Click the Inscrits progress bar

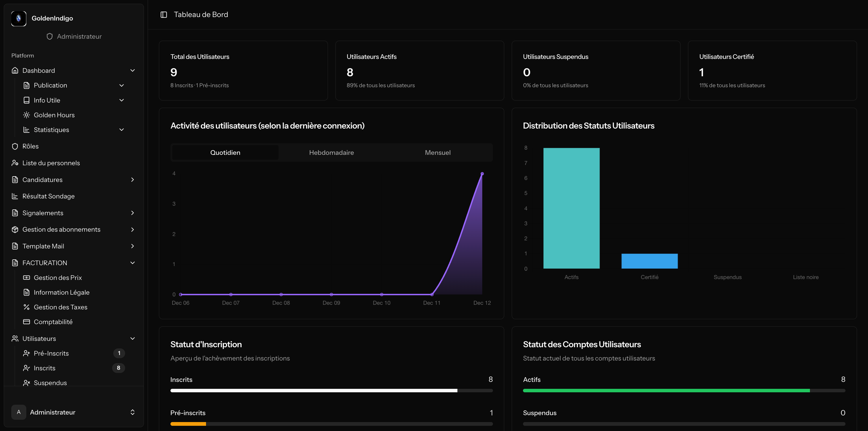[x=331, y=391]
